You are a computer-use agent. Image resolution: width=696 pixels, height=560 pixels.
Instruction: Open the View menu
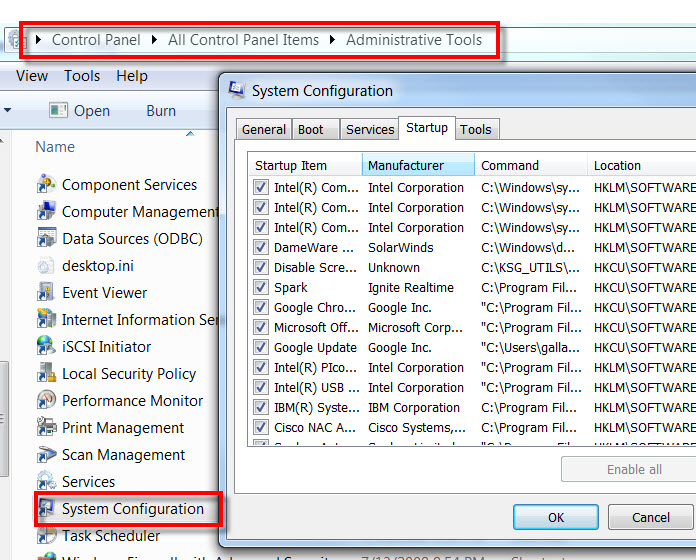(x=32, y=76)
